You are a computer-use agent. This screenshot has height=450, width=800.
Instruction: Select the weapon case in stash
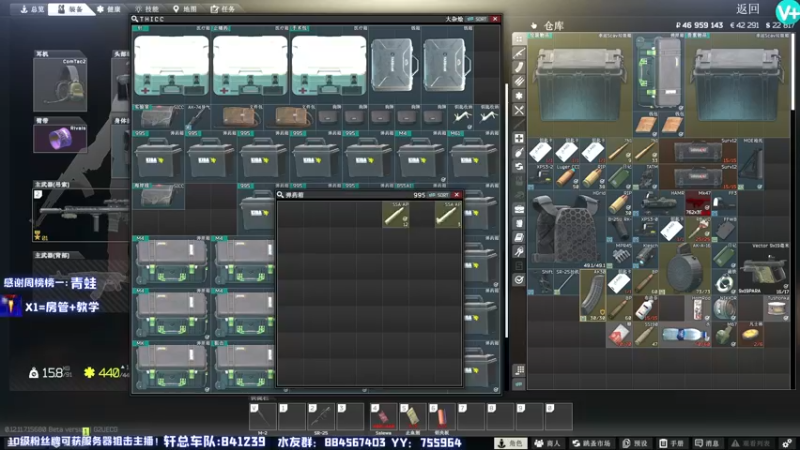tap(659, 72)
